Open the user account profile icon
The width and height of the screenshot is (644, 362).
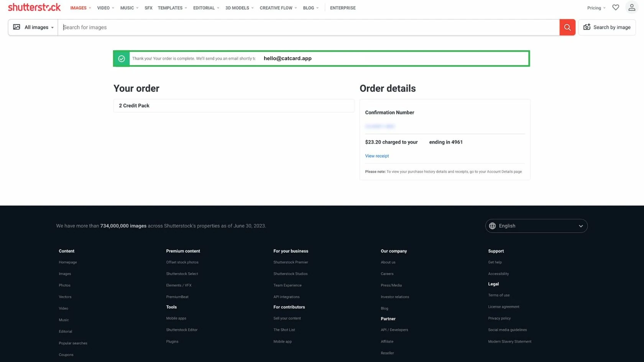pos(632,7)
